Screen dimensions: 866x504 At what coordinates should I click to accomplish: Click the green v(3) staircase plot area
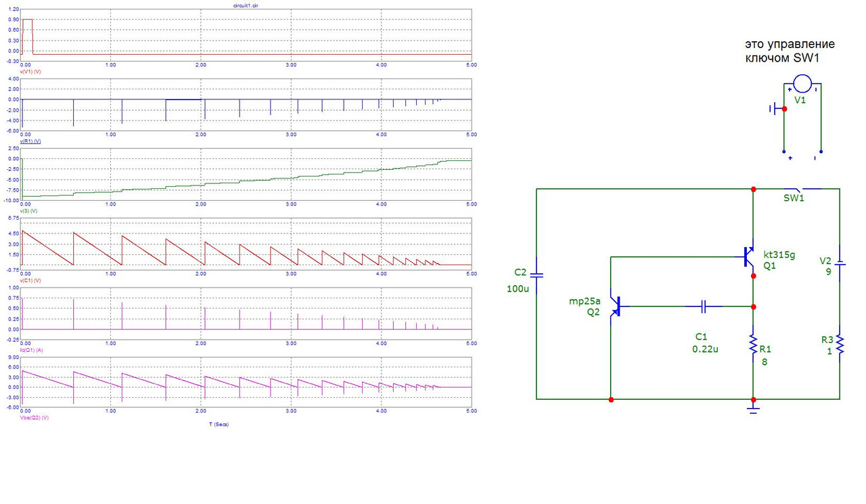click(246, 175)
